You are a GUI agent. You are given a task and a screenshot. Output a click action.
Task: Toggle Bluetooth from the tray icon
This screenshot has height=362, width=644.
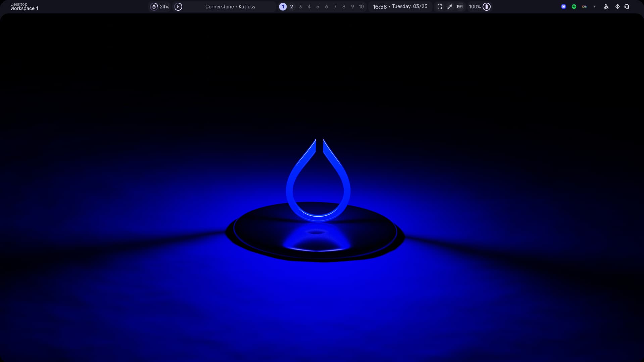tap(617, 6)
